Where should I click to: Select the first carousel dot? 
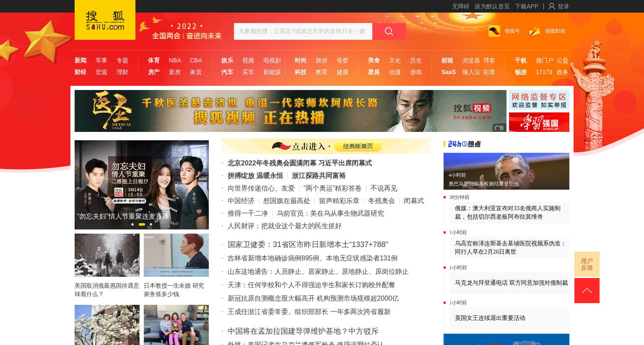coord(132,224)
